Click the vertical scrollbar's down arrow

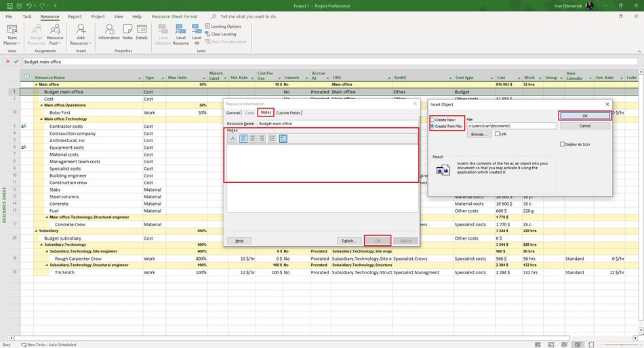(641, 330)
